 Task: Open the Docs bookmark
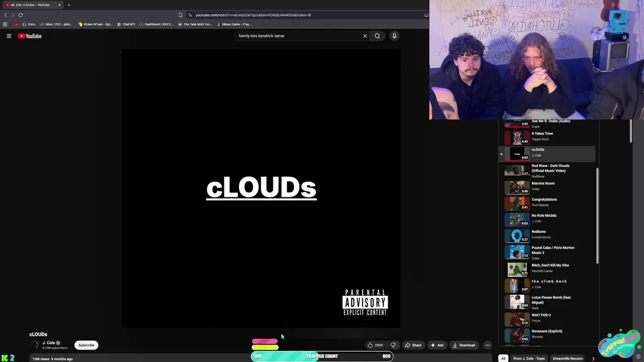coord(29,24)
